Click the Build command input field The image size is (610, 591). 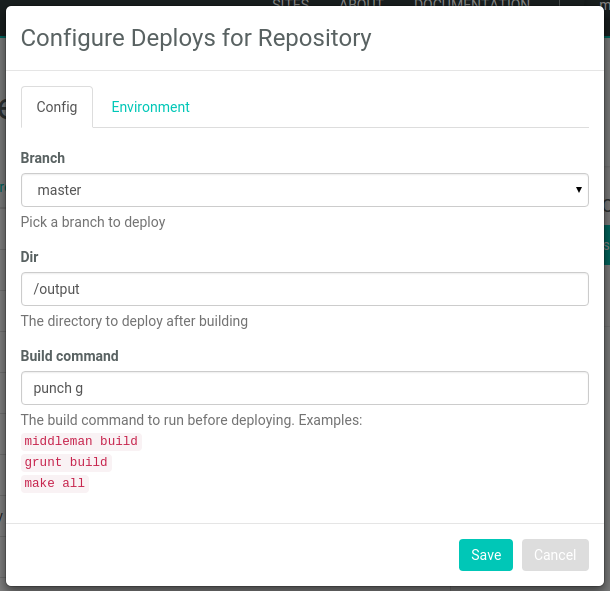[304, 388]
